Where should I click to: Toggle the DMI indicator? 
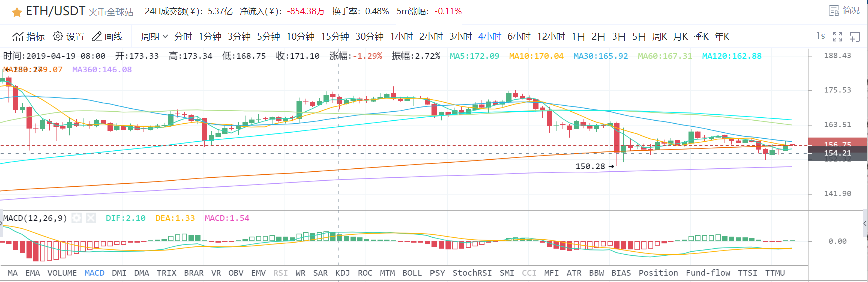click(119, 273)
